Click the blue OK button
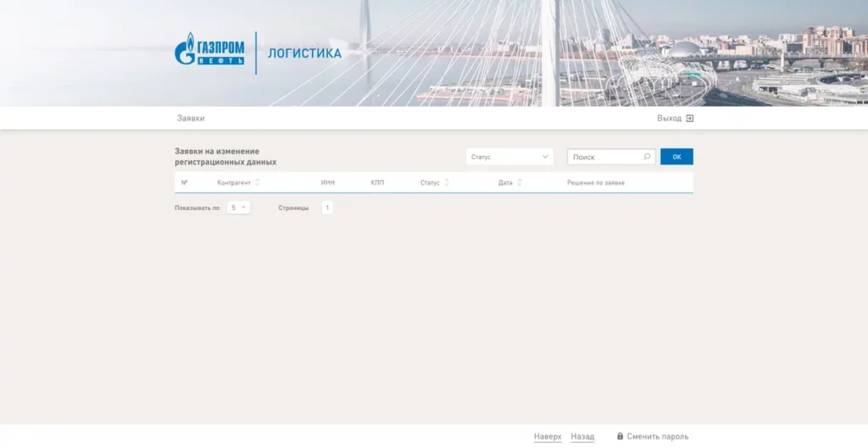 (x=676, y=157)
